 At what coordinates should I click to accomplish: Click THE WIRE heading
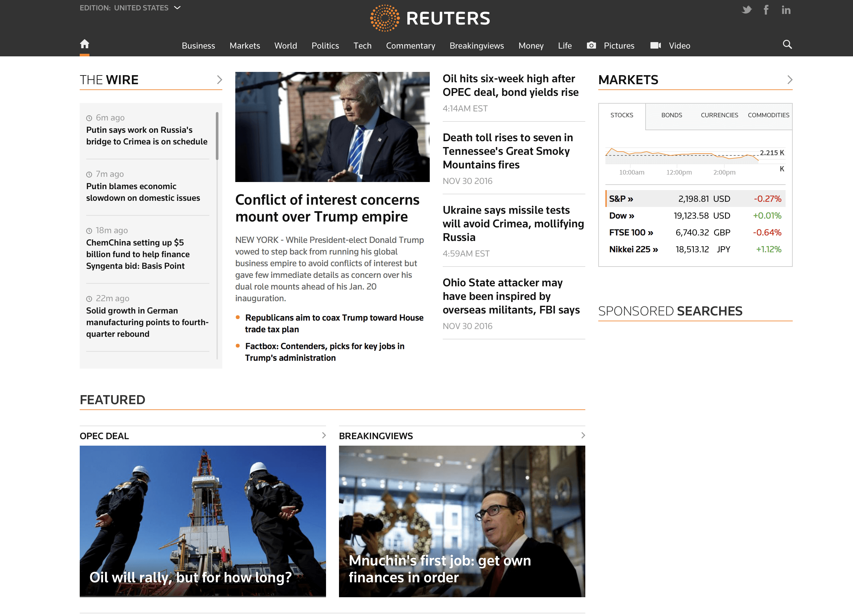coord(109,80)
